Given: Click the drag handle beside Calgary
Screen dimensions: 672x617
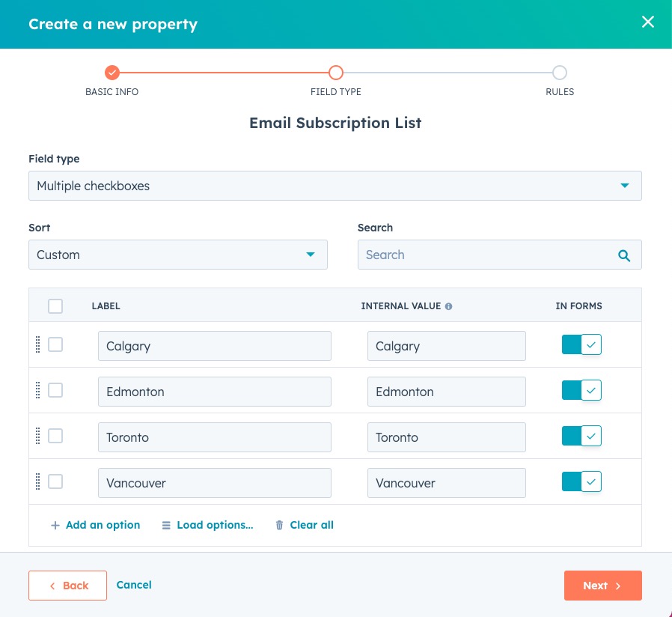Looking at the screenshot, I should coord(37,344).
